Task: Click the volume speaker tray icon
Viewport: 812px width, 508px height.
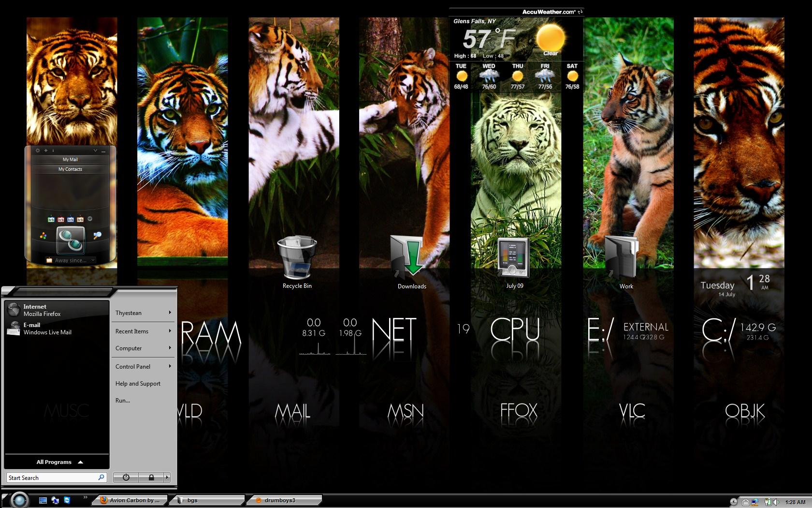Action: [x=776, y=502]
